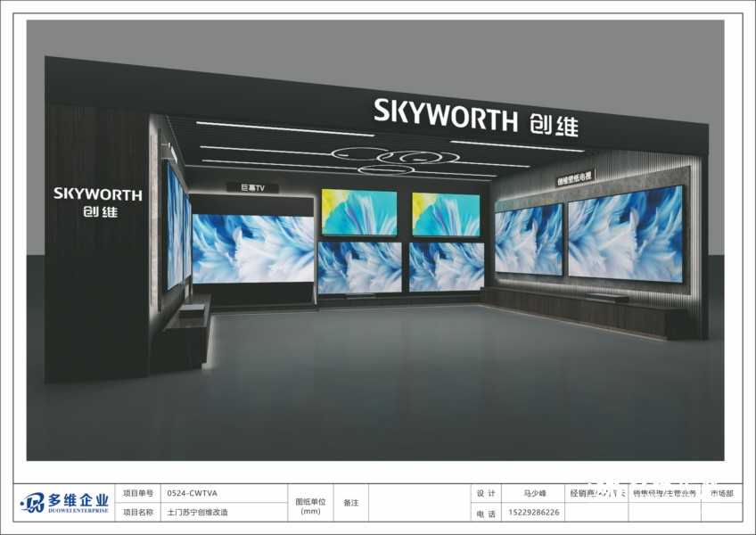Click the 巨幕TV sign above big screen
Screen dimensions: 756x535
[x=252, y=187]
